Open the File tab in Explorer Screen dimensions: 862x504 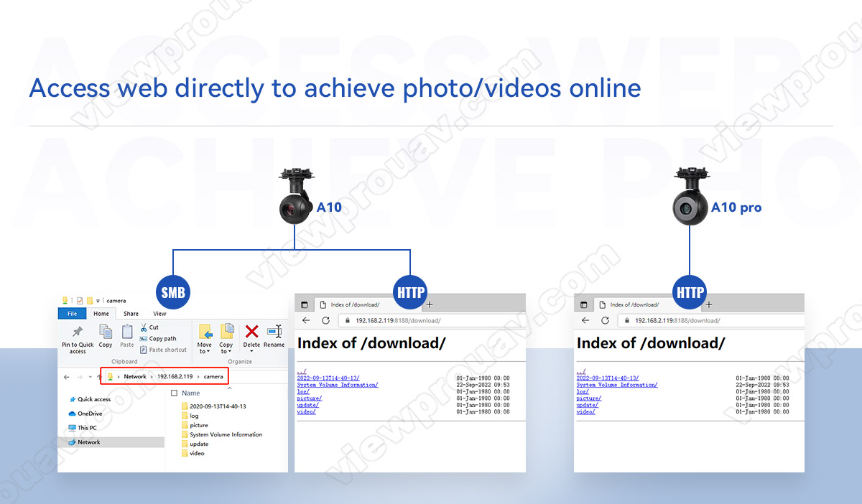coord(72,314)
